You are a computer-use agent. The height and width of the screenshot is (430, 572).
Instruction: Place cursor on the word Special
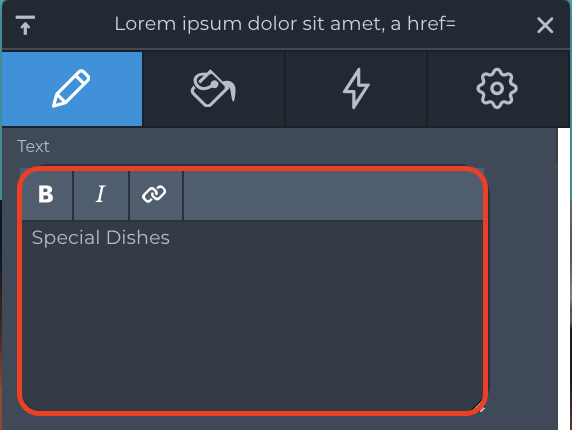[66, 238]
